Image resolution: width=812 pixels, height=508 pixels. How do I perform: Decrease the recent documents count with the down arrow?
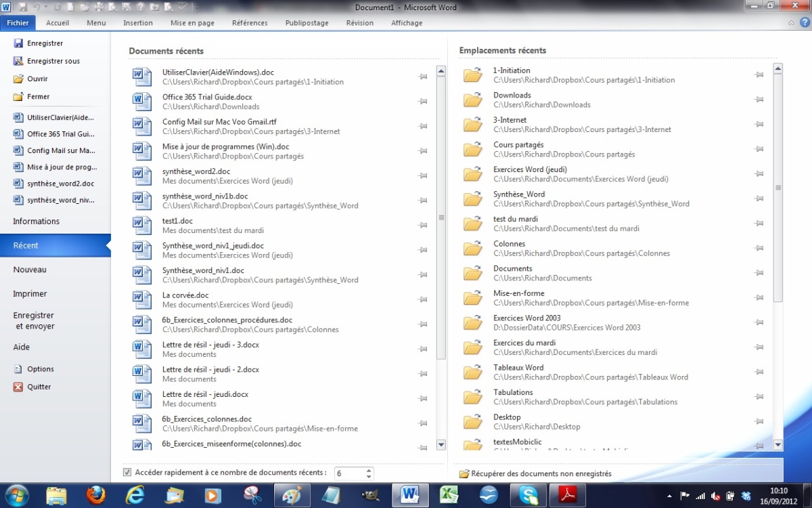(x=369, y=477)
